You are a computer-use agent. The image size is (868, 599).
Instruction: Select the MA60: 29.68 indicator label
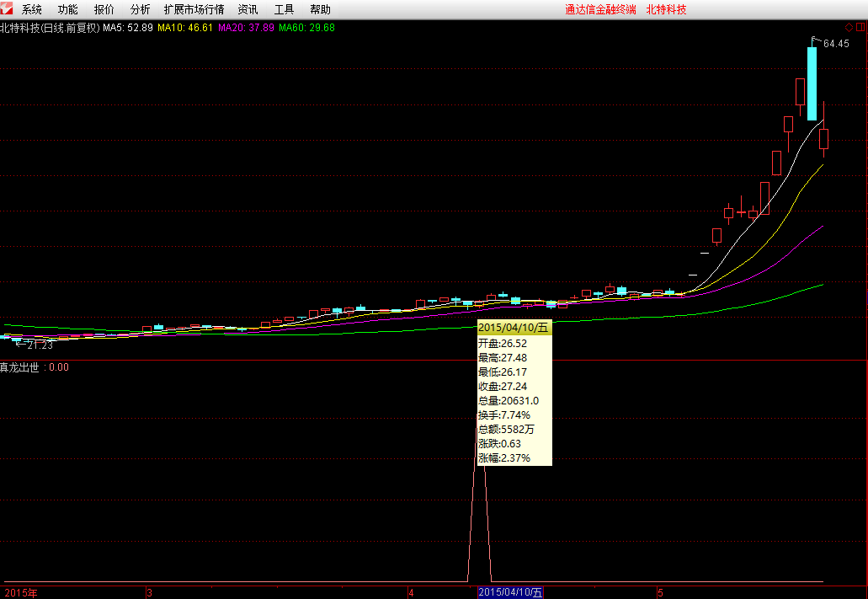[306, 28]
